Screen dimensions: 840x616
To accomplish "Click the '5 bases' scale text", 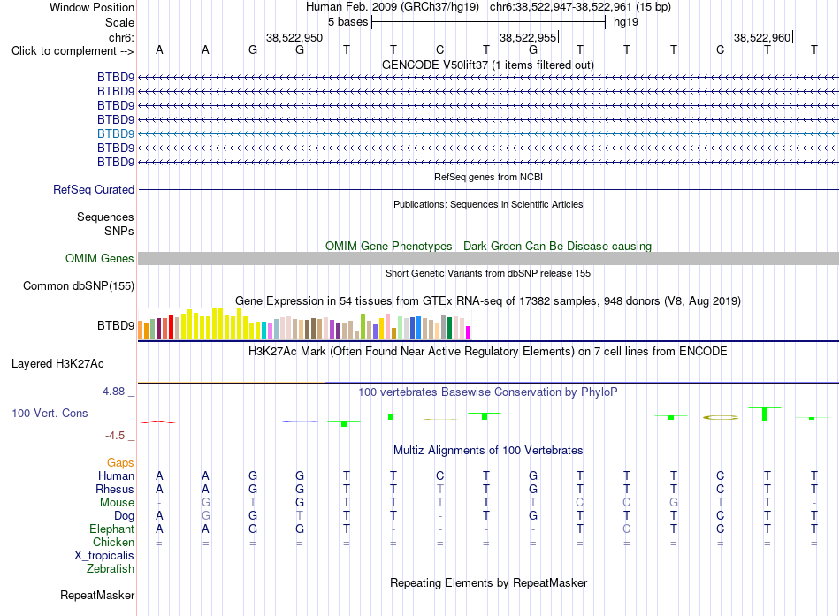I will [347, 22].
